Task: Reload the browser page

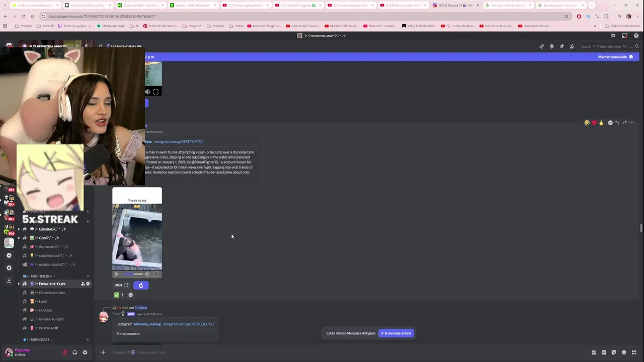Action: [x=23, y=16]
